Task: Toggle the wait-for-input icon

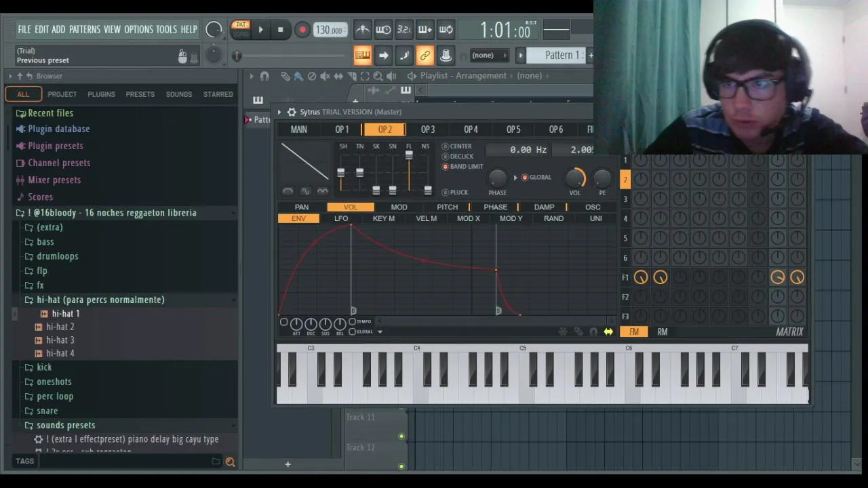Action: pos(383,29)
